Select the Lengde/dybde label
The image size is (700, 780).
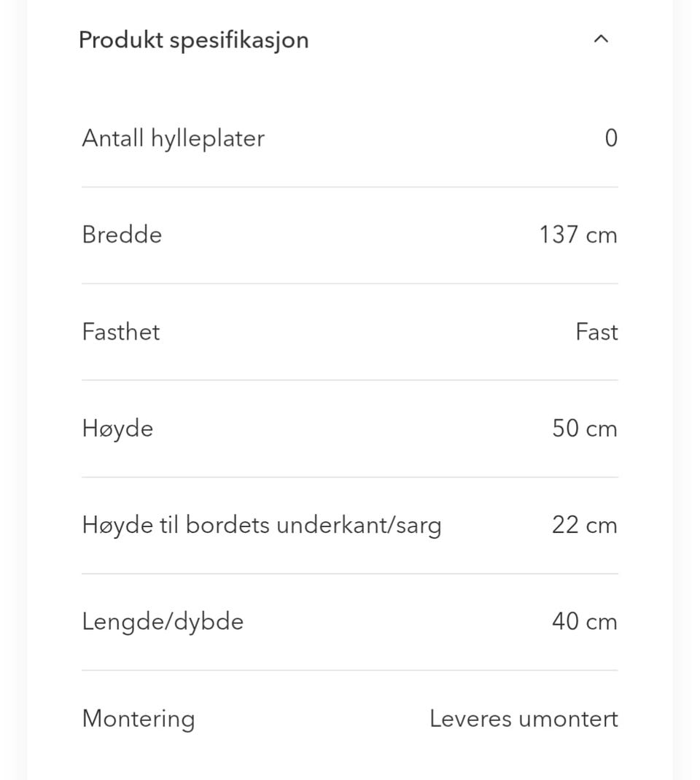(163, 621)
